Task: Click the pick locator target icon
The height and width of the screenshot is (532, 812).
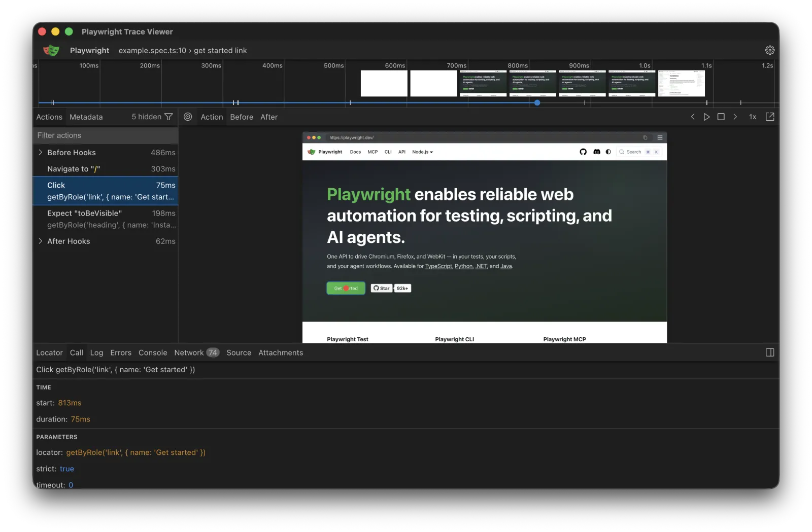Action: [188, 117]
